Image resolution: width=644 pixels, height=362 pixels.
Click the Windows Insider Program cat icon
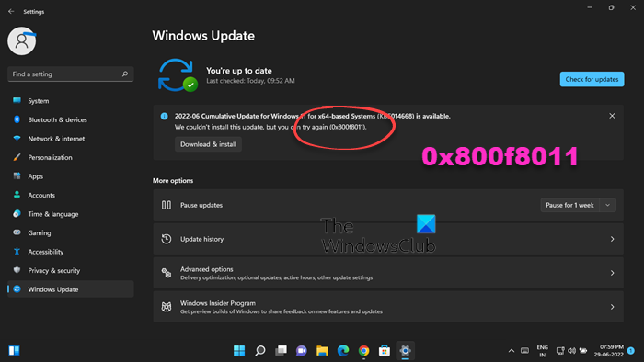[x=167, y=307]
